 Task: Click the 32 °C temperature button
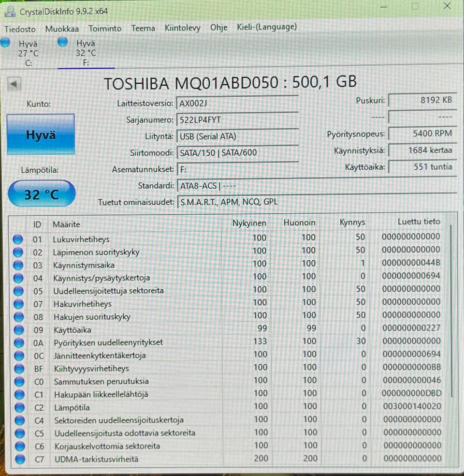point(42,194)
